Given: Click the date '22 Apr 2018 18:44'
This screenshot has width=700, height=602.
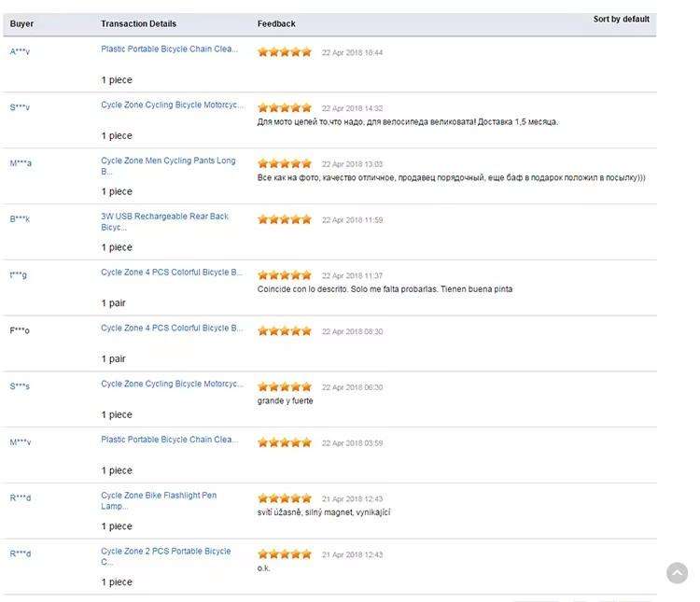Looking at the screenshot, I should click(352, 52).
